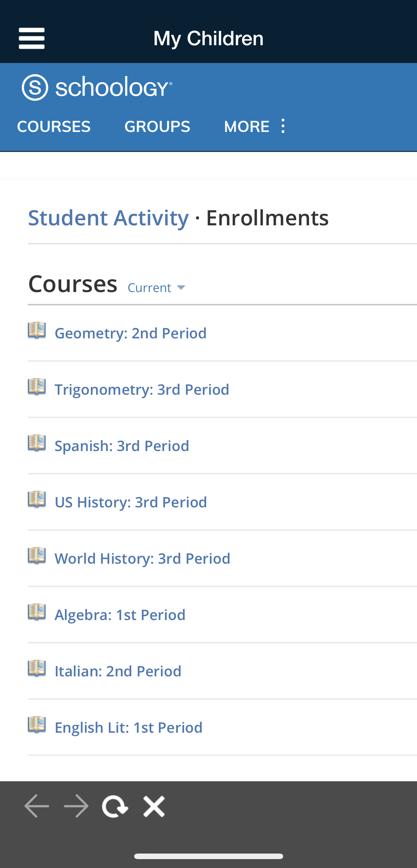Tap the iOS home indicator bar
Viewport: 417px width, 868px height.
(209, 856)
